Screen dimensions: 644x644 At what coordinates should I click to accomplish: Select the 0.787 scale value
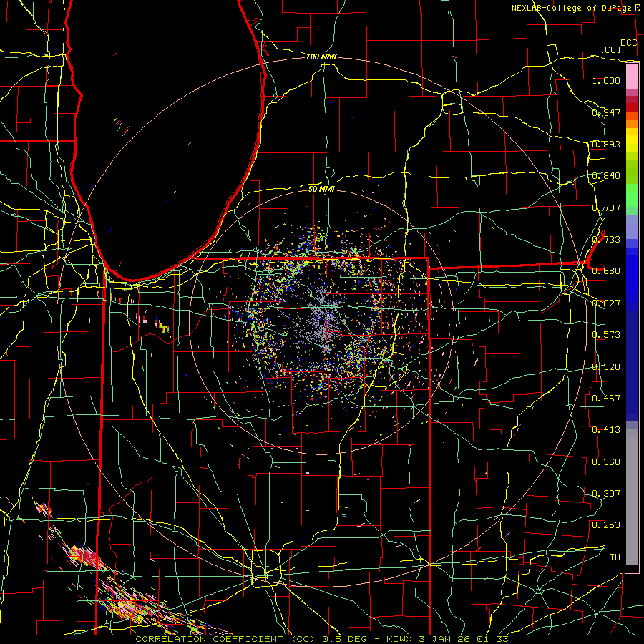click(606, 208)
